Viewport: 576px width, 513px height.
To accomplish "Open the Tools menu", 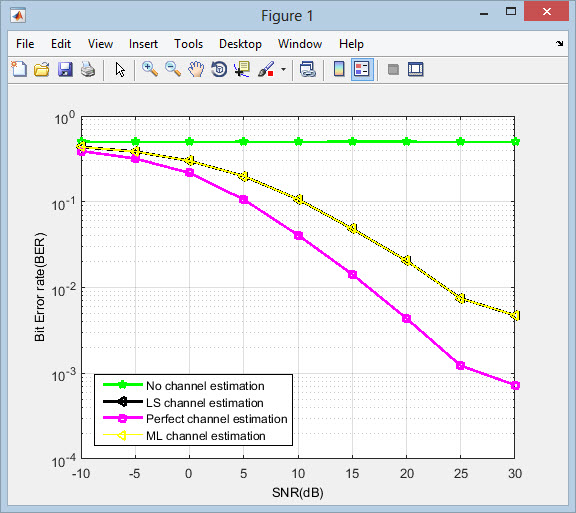I will pyautogui.click(x=188, y=44).
